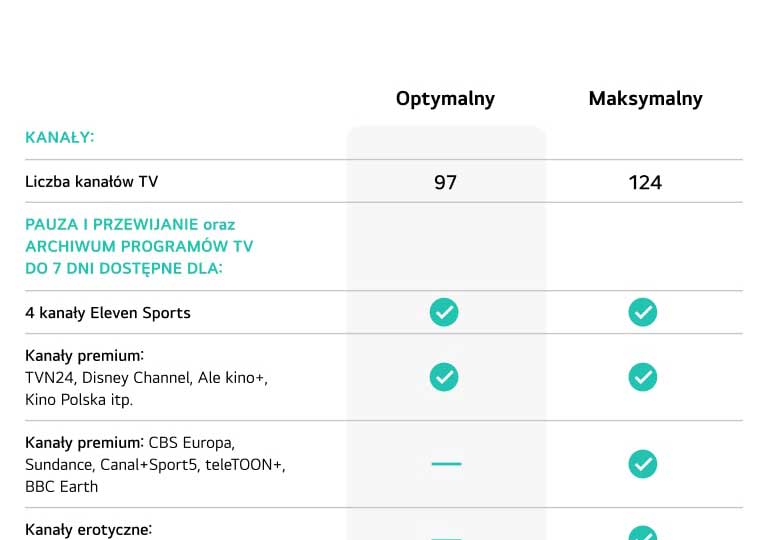
Task: Click Maksymalny checkmark for TVN24 premium channels
Action: [x=643, y=377]
